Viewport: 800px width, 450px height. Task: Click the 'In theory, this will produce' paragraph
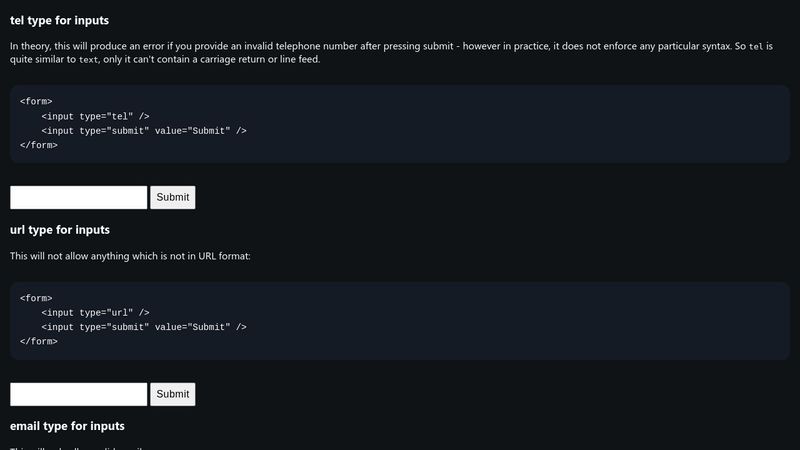pyautogui.click(x=391, y=53)
